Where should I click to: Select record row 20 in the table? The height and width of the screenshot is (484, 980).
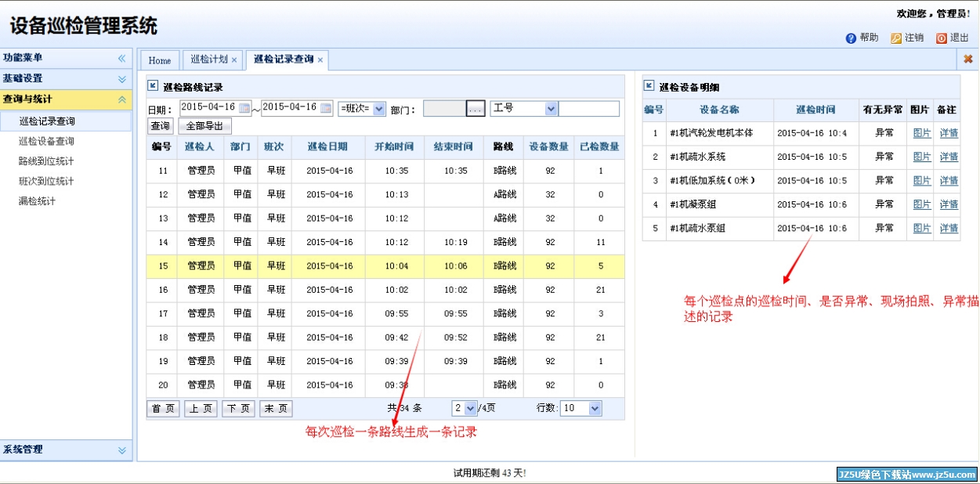point(385,385)
